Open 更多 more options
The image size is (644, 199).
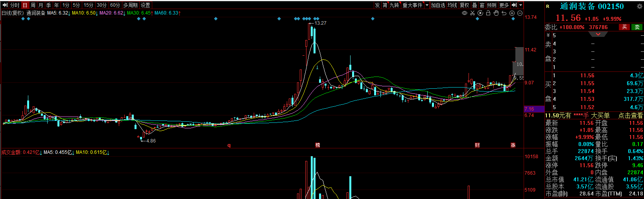click(x=504, y=5)
